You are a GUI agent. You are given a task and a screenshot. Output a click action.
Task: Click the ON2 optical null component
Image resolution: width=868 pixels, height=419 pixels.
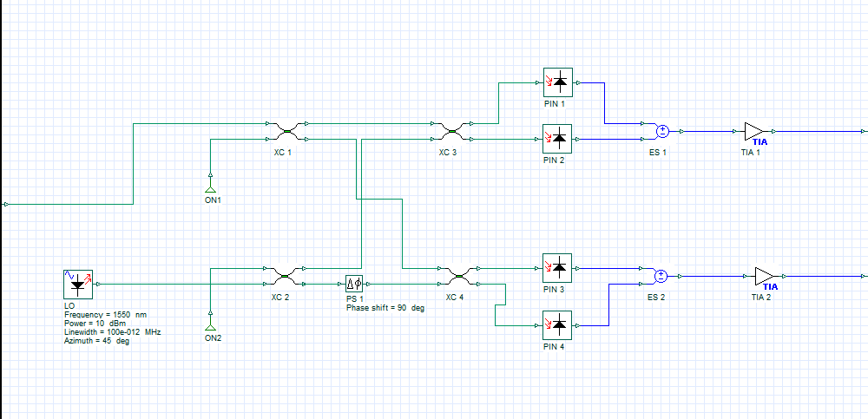tap(209, 326)
